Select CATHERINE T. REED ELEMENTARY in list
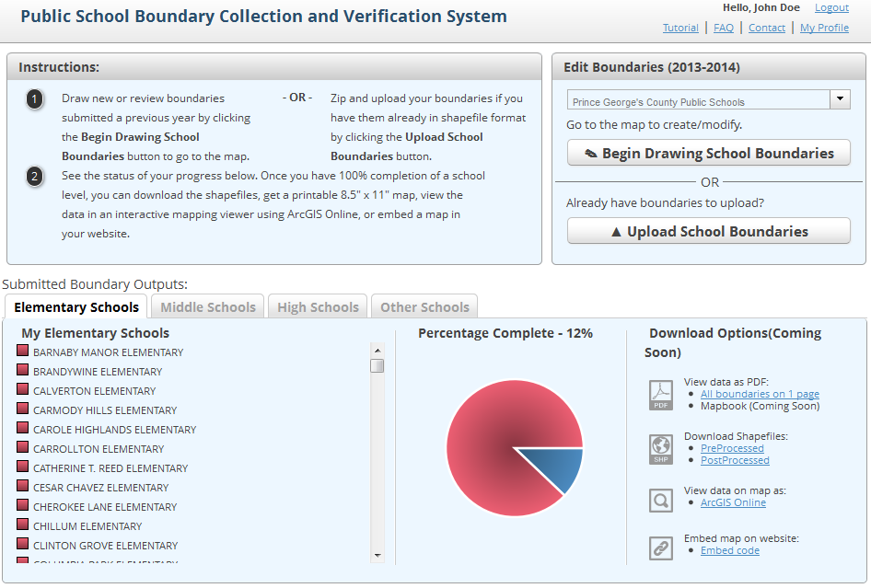Image resolution: width=871 pixels, height=588 pixels. [x=110, y=468]
